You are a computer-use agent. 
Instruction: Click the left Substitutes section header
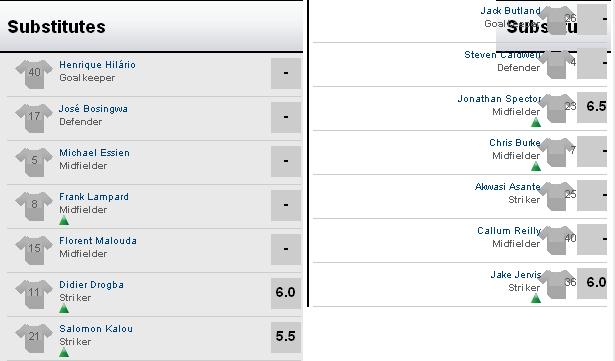(x=151, y=27)
